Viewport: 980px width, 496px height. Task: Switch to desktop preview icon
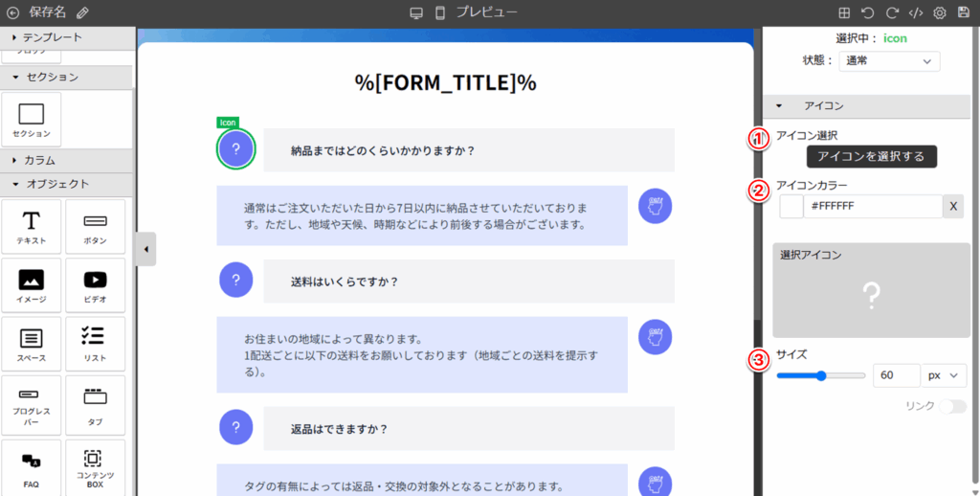(416, 13)
